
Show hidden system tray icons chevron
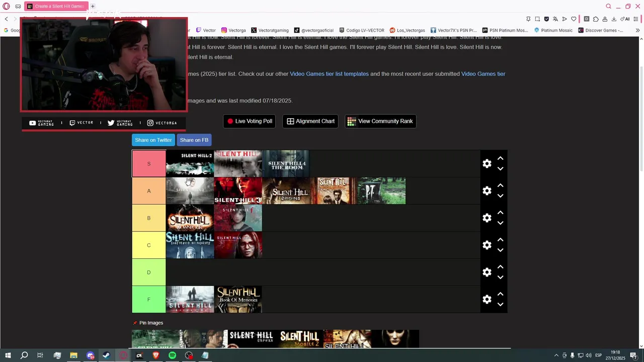point(556,355)
